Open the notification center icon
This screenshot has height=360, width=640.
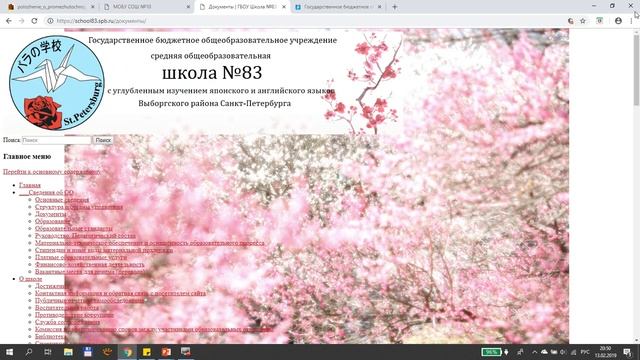pyautogui.click(x=627, y=352)
